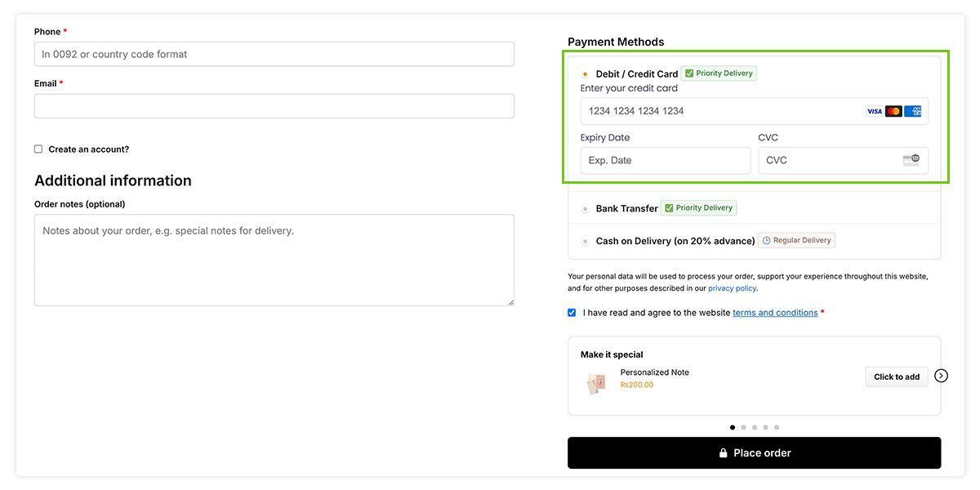Go to the second carousel dot
Viewport: 980px width, 490px height.
[x=743, y=427]
